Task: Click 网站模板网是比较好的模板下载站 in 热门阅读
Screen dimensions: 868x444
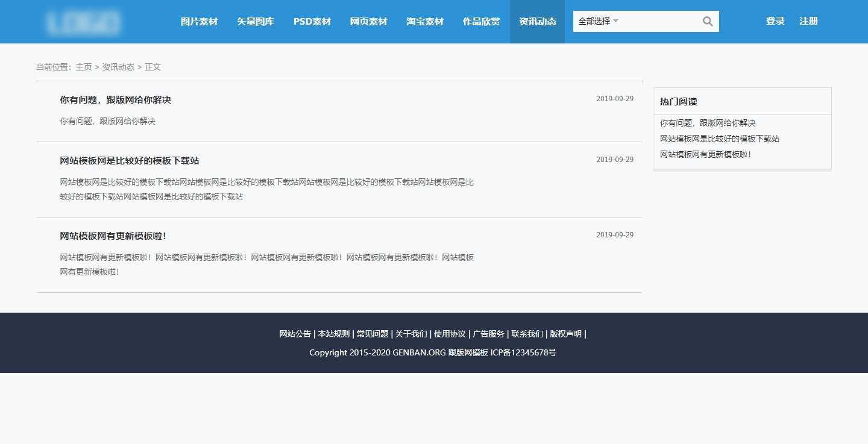Action: (720, 138)
